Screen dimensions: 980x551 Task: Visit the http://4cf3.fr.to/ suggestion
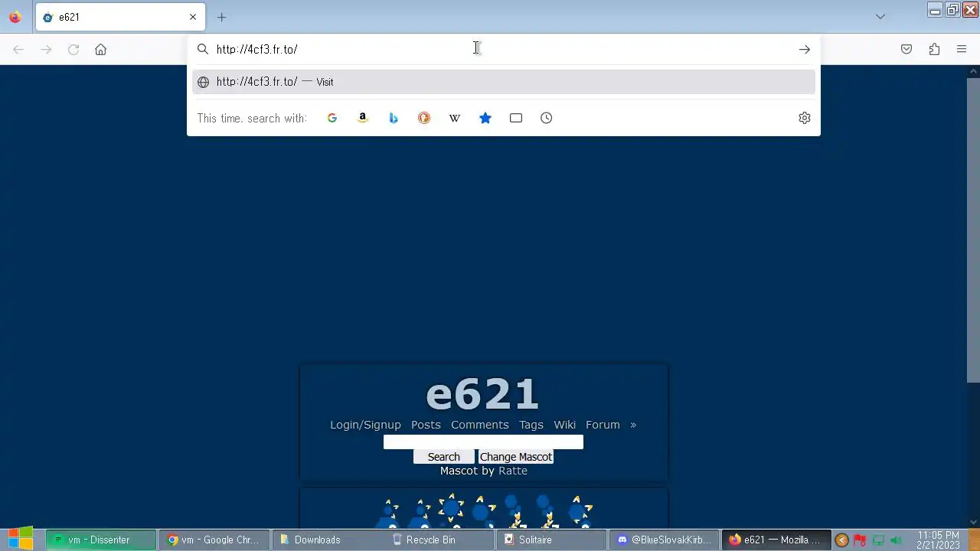pyautogui.click(x=504, y=82)
